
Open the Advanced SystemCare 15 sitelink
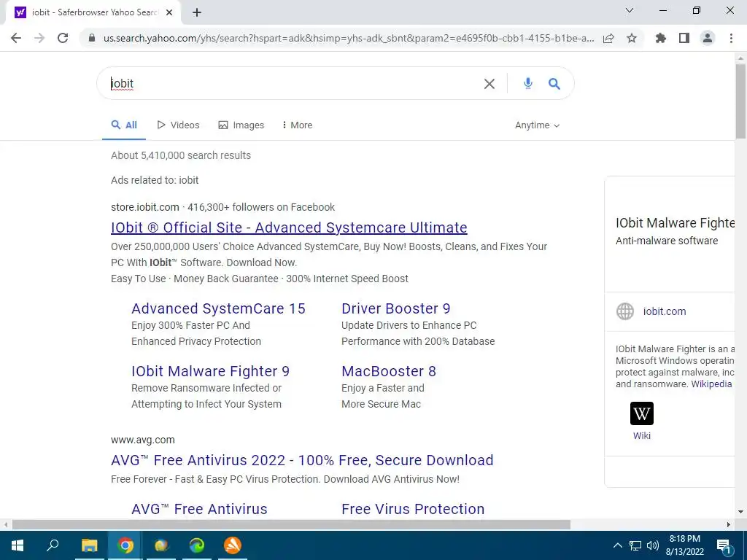click(218, 308)
